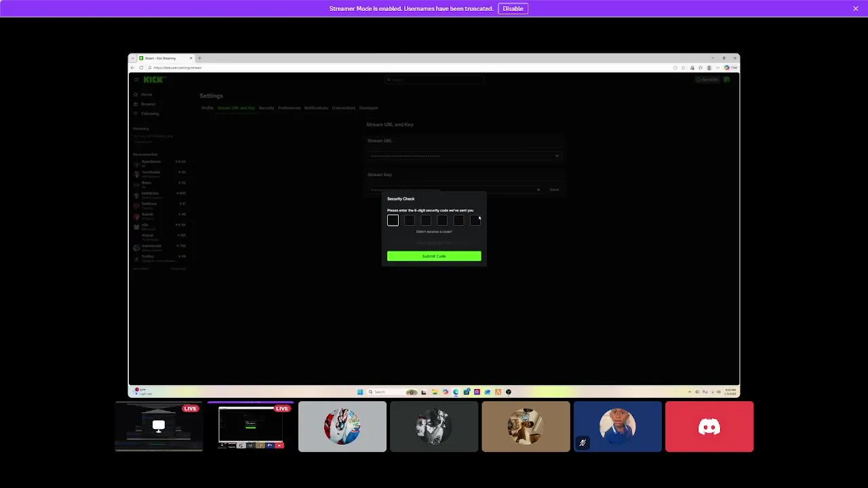Click the browser profile icon
Screen dimensions: 868x488
pos(709,68)
